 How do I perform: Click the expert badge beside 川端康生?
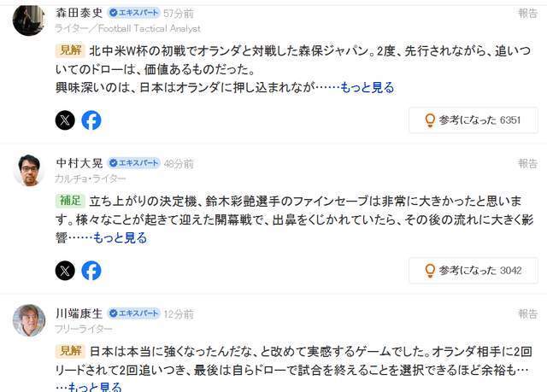134,313
